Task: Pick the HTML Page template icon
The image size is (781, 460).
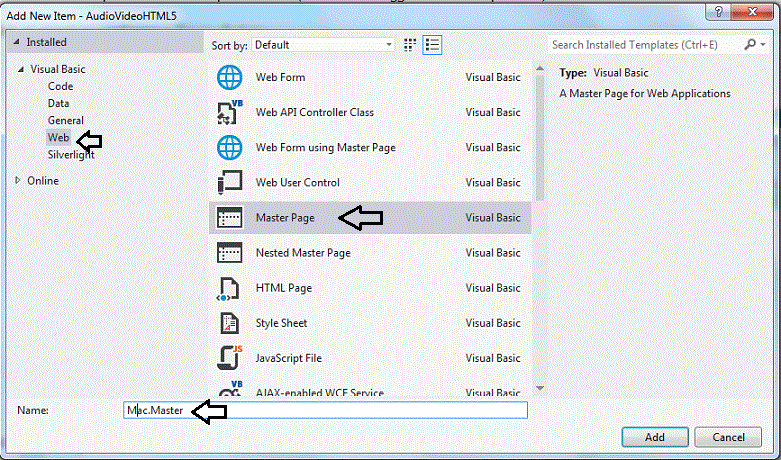Action: pyautogui.click(x=230, y=288)
